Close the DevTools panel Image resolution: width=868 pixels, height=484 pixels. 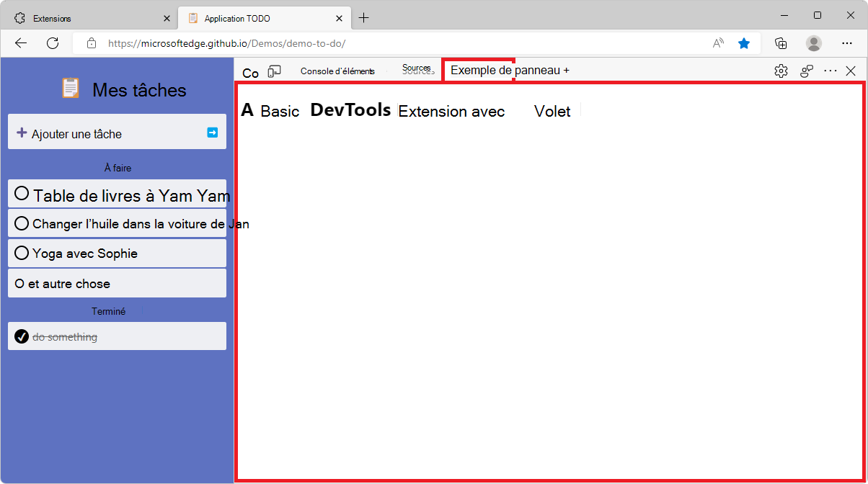(x=851, y=71)
